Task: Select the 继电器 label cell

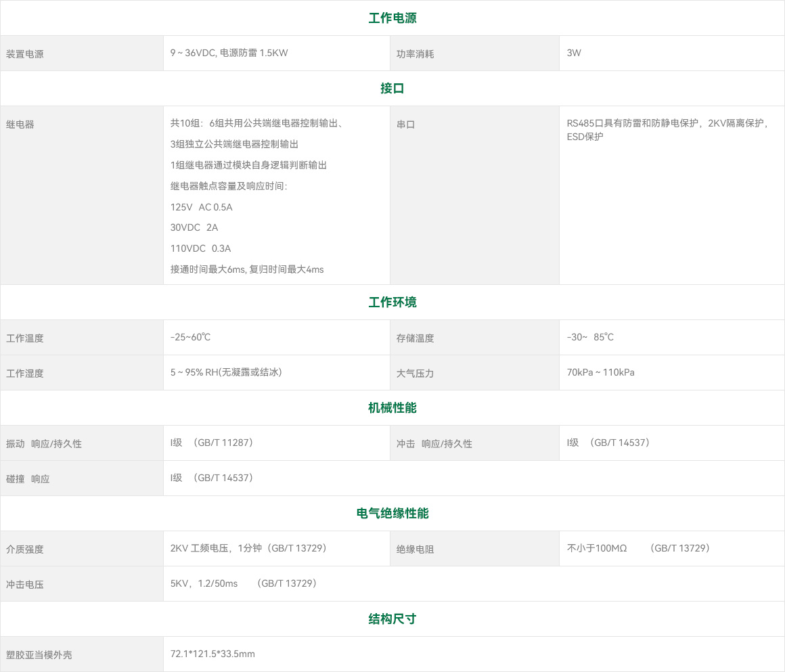Action: click(20, 125)
